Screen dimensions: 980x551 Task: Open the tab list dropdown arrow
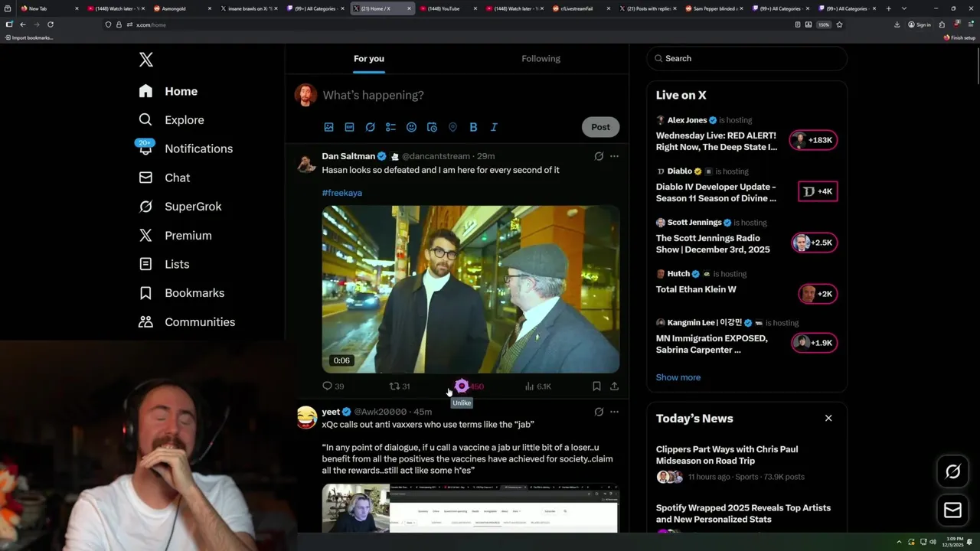pos(904,8)
